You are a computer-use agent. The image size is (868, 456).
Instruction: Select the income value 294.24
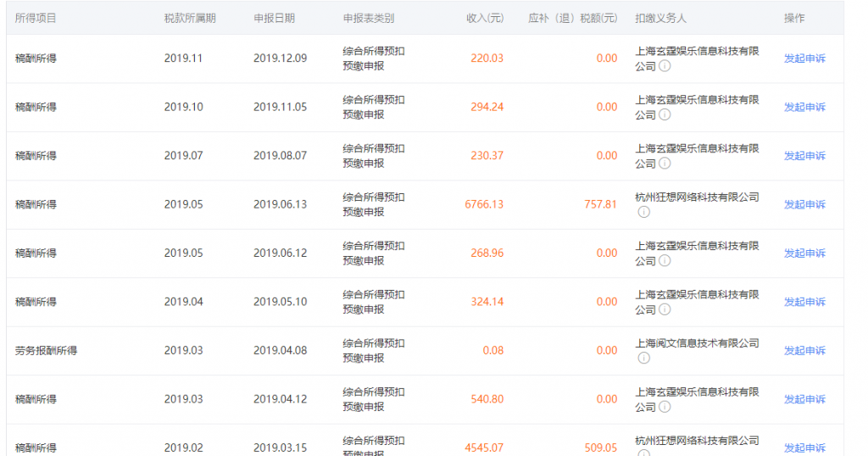(x=487, y=107)
